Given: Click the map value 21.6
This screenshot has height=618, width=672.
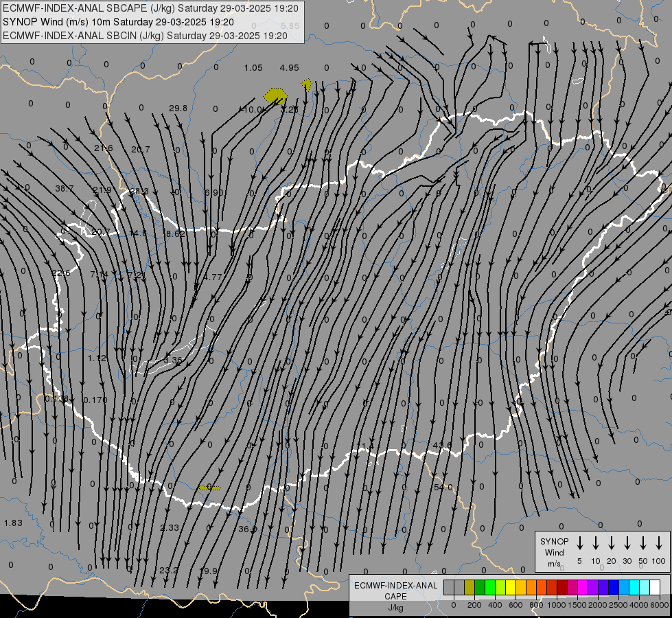Looking at the screenshot, I should [103, 148].
